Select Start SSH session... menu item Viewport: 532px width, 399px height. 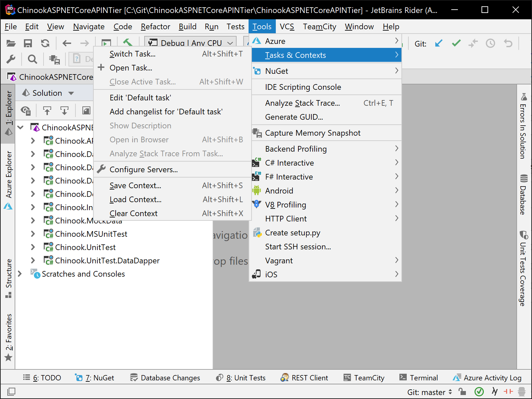327,246
